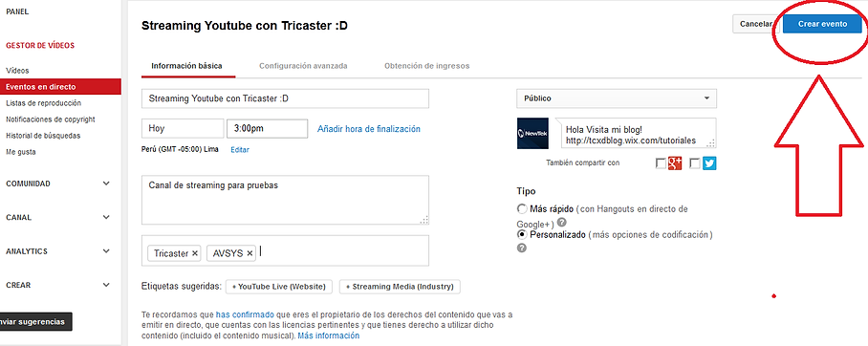Open PANEL in the sidebar
The width and height of the screenshot is (868, 346).
click(17, 11)
